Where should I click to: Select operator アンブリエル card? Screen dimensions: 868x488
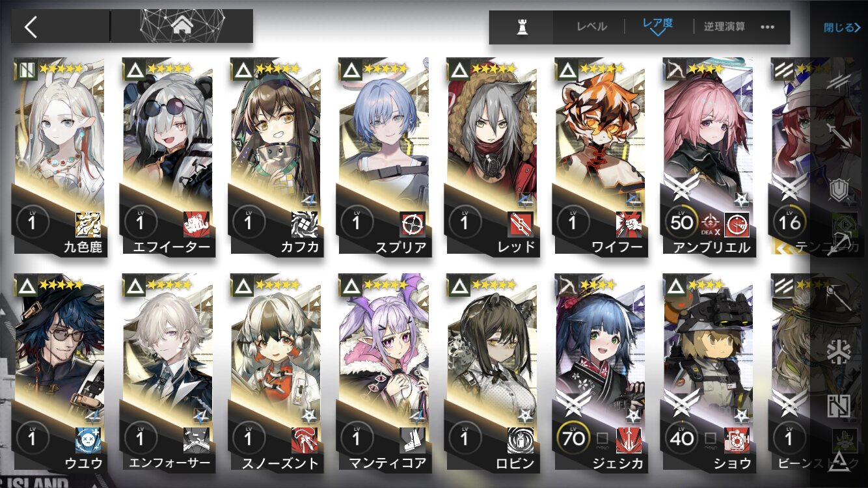(x=708, y=156)
